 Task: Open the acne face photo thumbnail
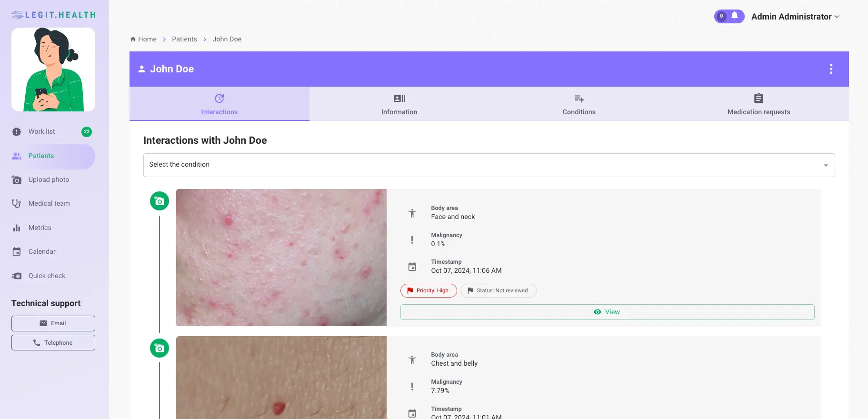(281, 258)
